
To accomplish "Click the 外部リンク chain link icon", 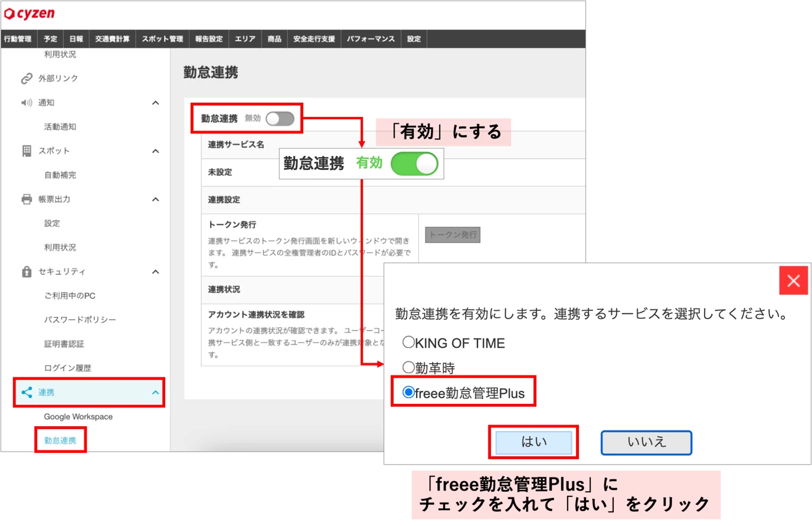I will tap(27, 79).
